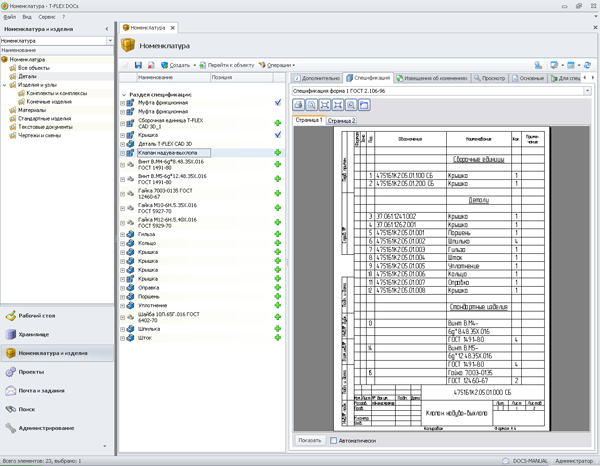Click the Создать button

coord(176,65)
